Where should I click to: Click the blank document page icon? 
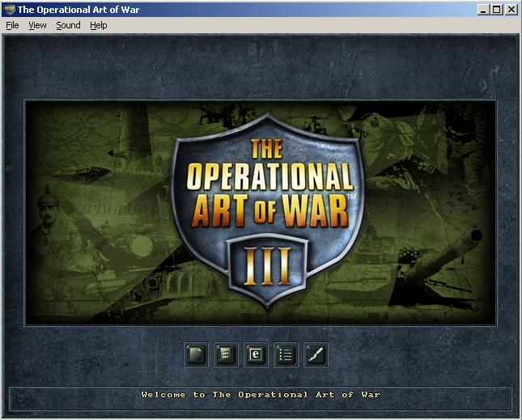click(196, 354)
